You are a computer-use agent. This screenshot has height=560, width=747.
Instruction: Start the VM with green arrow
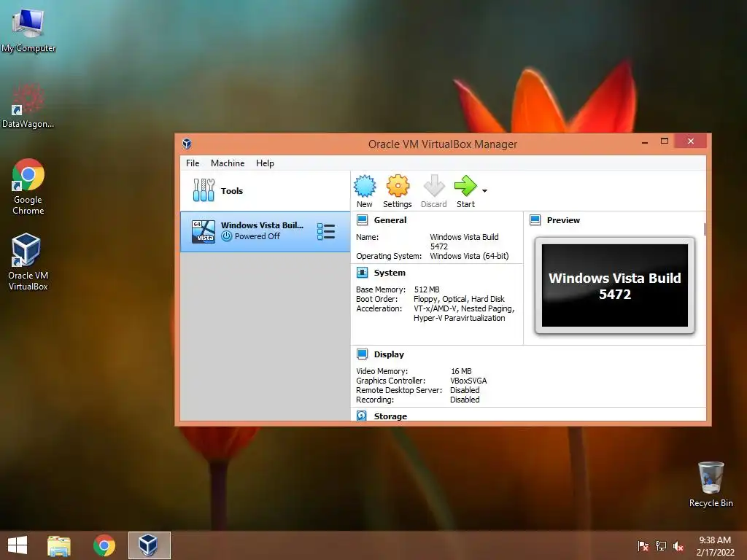click(x=465, y=186)
